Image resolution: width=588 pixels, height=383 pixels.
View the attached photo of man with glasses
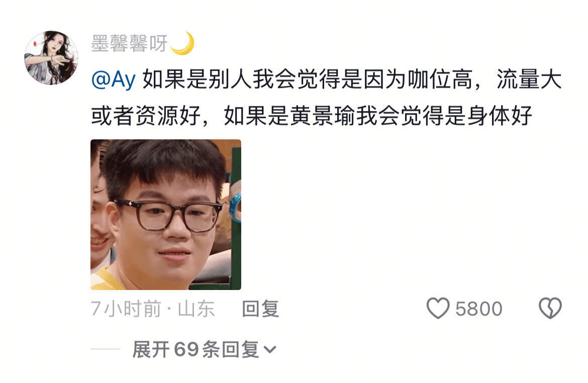(x=166, y=215)
